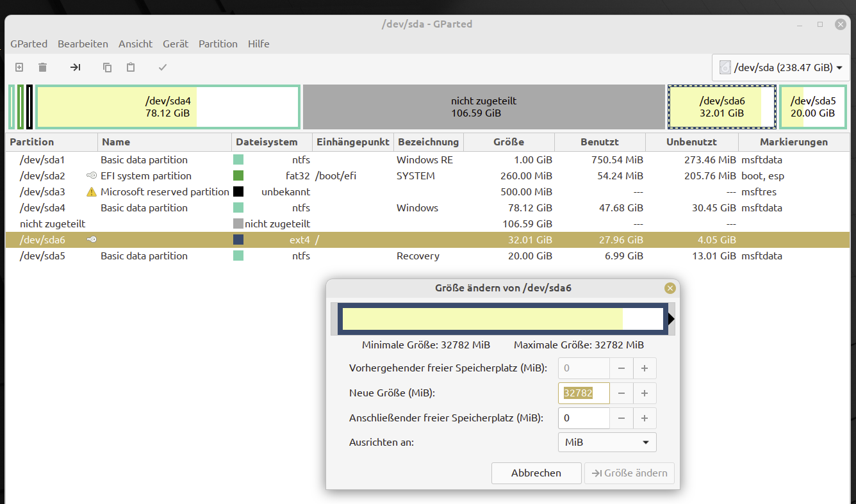Increase Anschließender freier Speicherplatz with plus
The height and width of the screenshot is (504, 856).
coord(645,419)
